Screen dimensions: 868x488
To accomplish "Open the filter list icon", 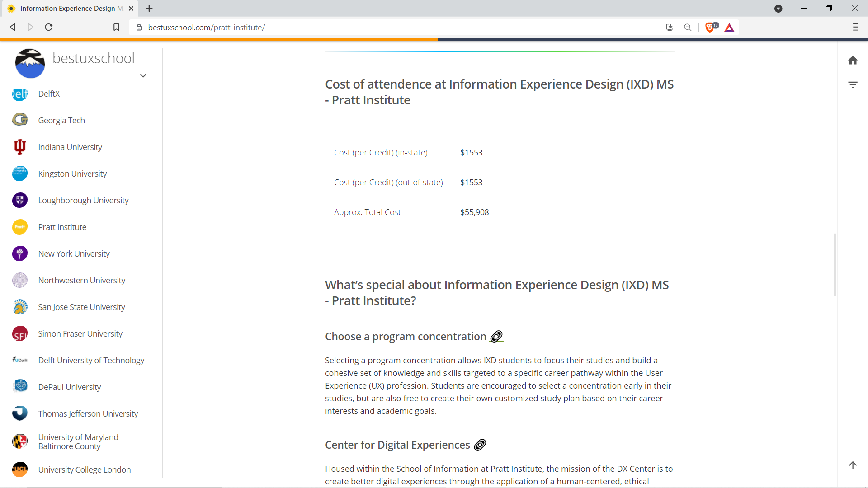I will [853, 84].
